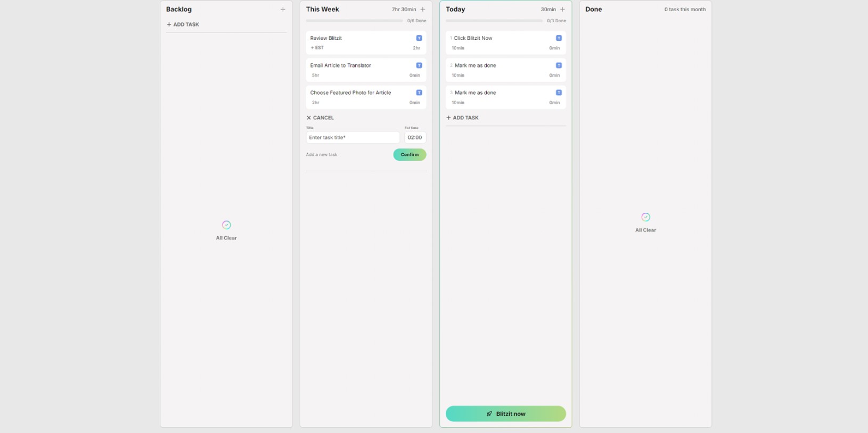Image resolution: width=868 pixels, height=433 pixels.
Task: Start the Blitzit now session
Action: click(505, 414)
